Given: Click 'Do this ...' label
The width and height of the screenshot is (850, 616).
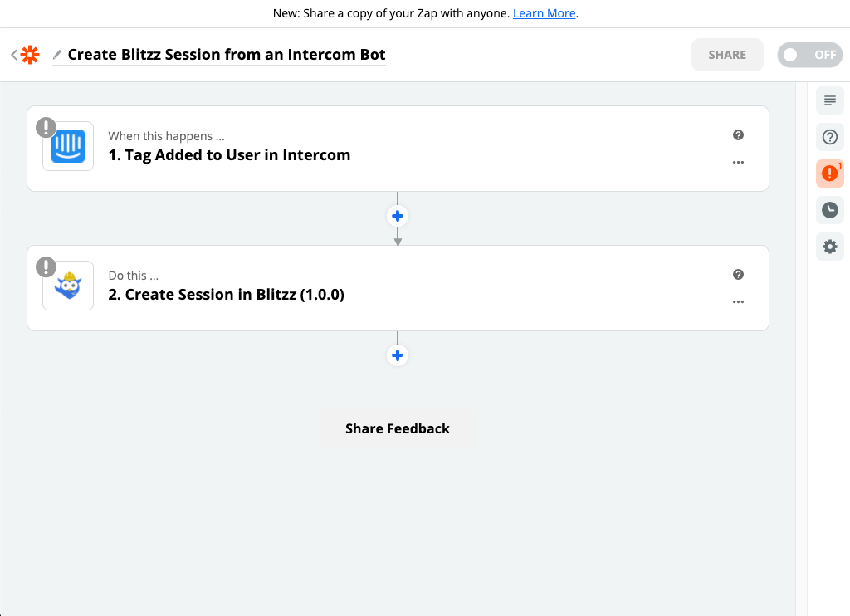Looking at the screenshot, I should coord(134,276).
